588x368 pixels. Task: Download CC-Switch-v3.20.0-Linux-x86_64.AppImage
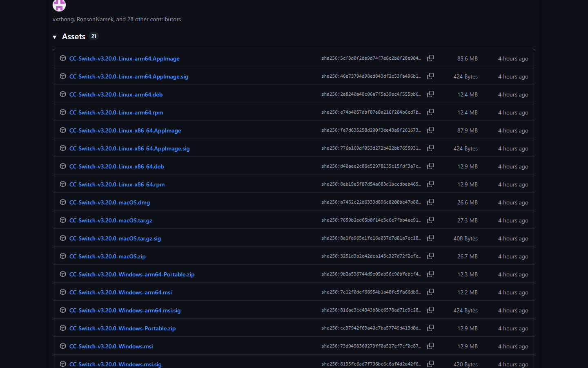click(125, 130)
